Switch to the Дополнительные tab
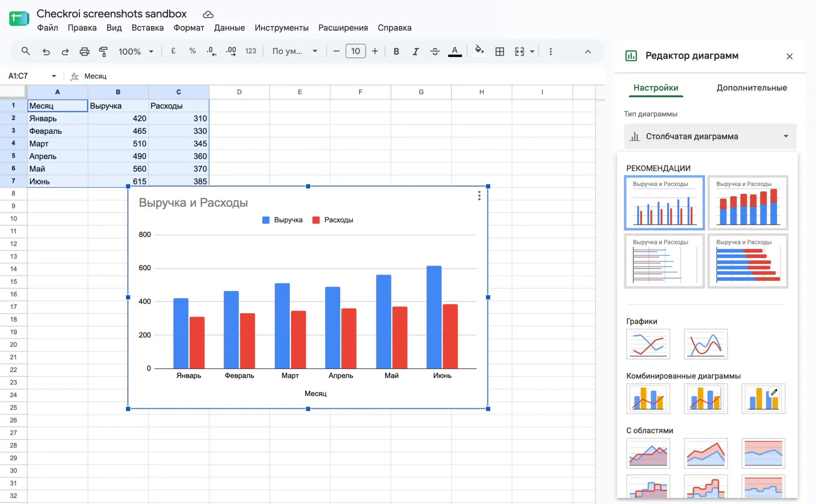This screenshot has height=504, width=816. [751, 88]
